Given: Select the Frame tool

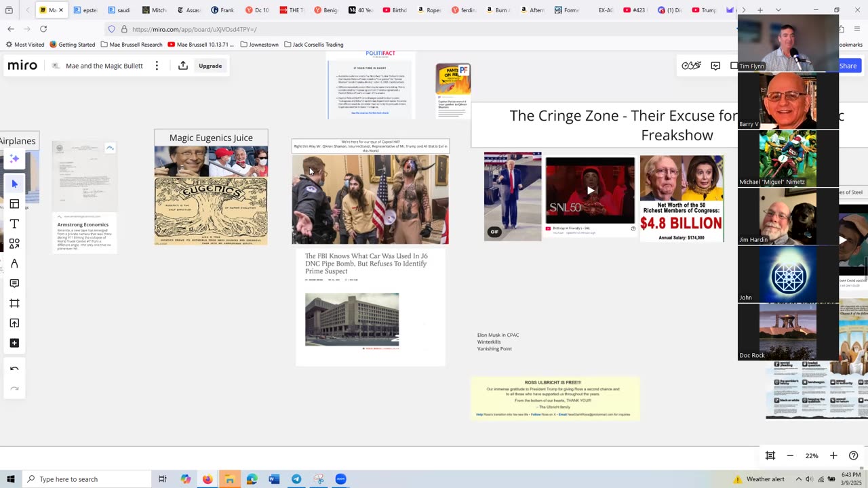Looking at the screenshot, I should pyautogui.click(x=14, y=303).
